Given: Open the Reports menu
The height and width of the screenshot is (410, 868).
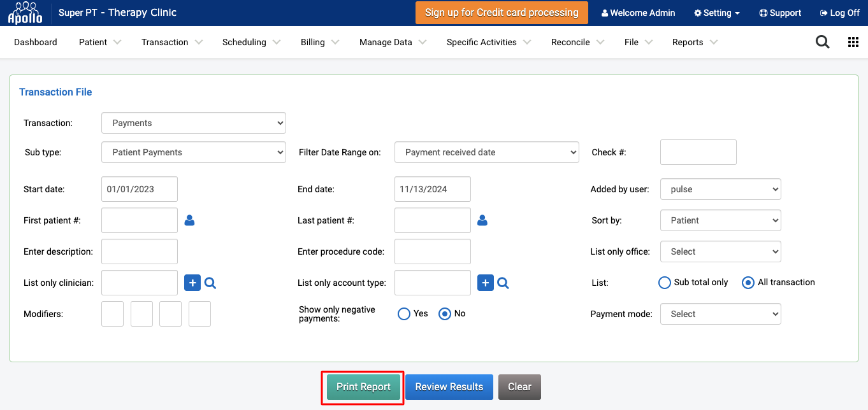Looking at the screenshot, I should click(694, 42).
